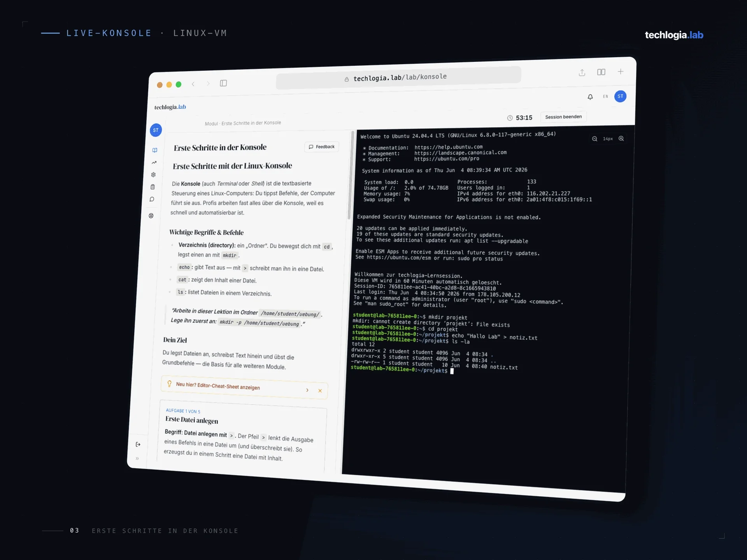
Task: Click the Session beenden button
Action: tap(563, 117)
